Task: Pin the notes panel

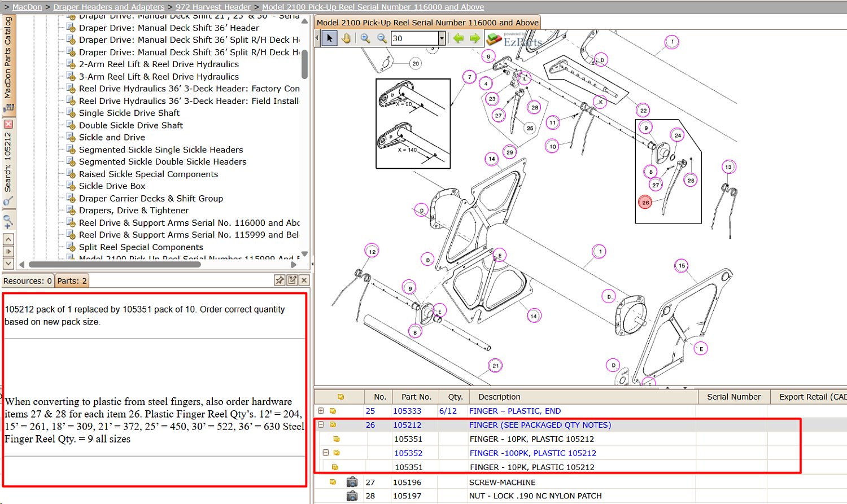Action: [280, 281]
